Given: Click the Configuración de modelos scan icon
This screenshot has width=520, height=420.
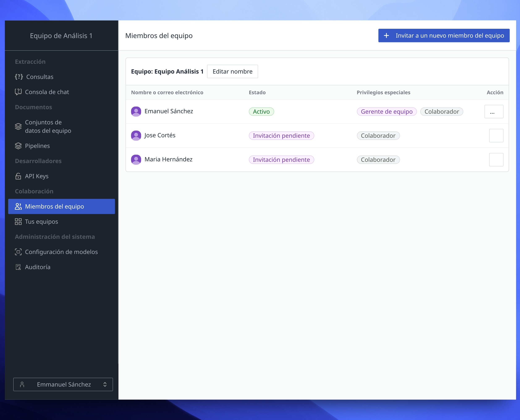Looking at the screenshot, I should [18, 252].
